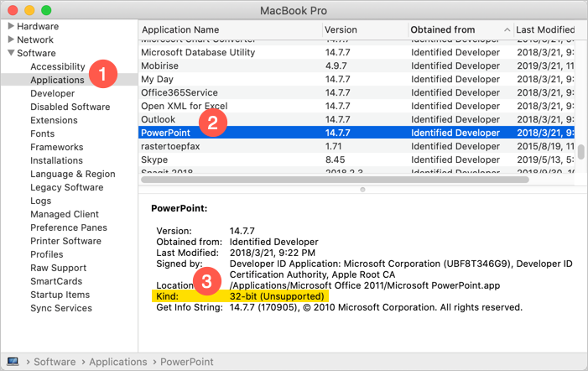Viewport: 588px width, 371px height.
Task: Click the horizontal scrollbar under the table
Action: tap(336, 179)
